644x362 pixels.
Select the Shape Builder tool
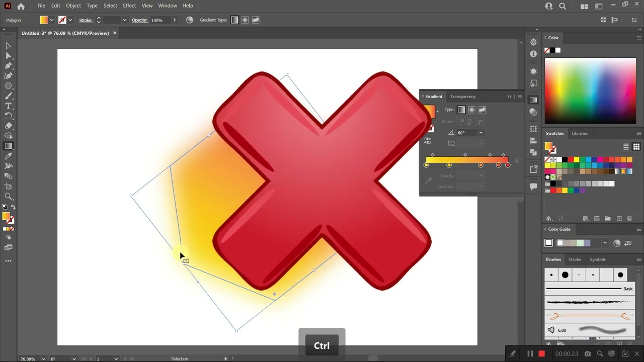[9, 136]
